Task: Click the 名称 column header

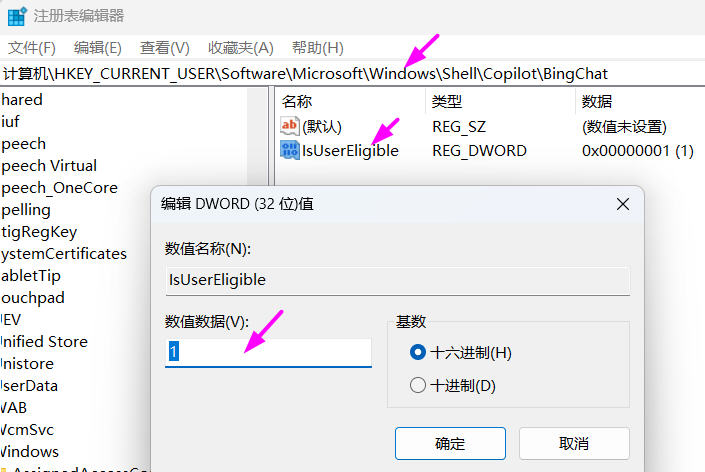Action: (297, 102)
